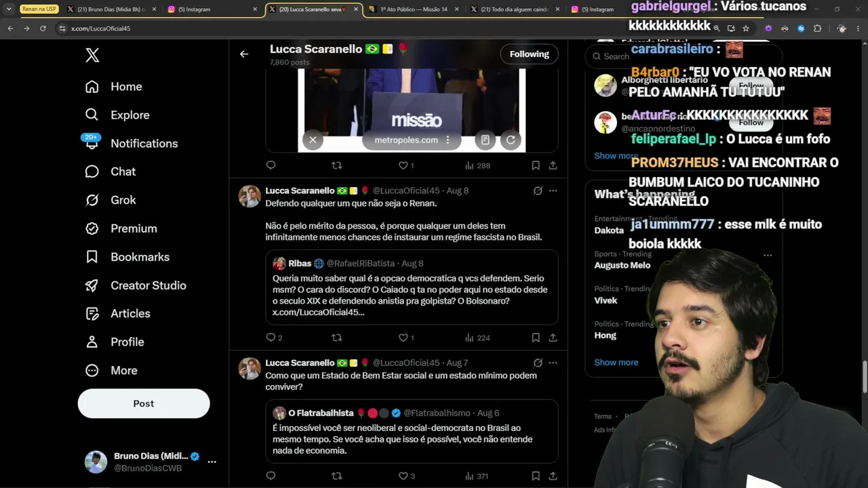Image resolution: width=868 pixels, height=488 pixels.
Task: Ask Grok about the Aug 7 post
Action: (538, 363)
